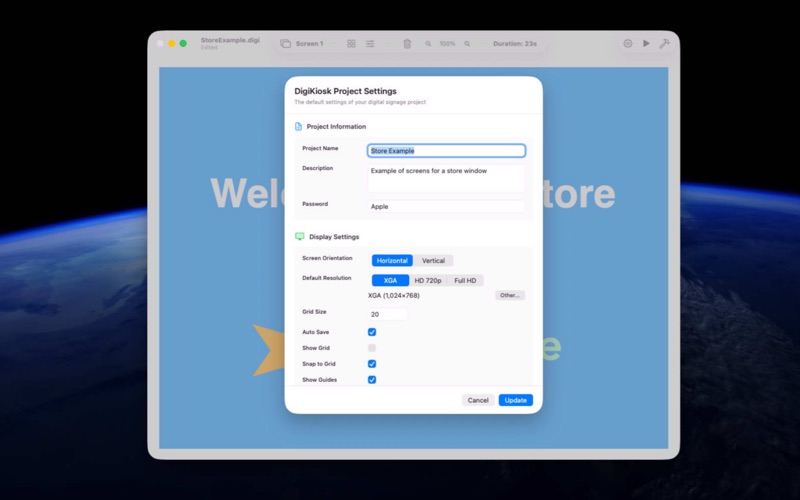Image resolution: width=800 pixels, height=500 pixels.
Task: Click the XGA (1,024×768) resolution text
Action: pos(394,295)
